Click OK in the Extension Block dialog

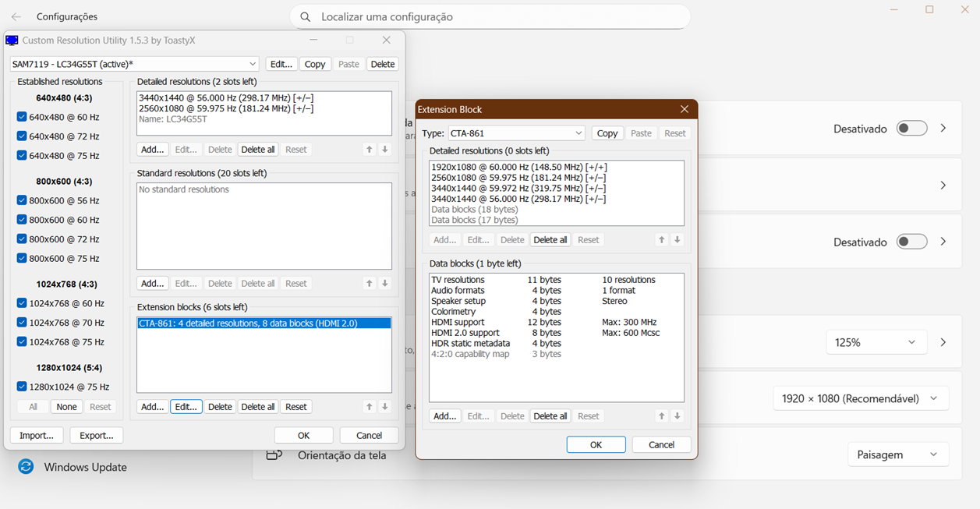coord(596,444)
